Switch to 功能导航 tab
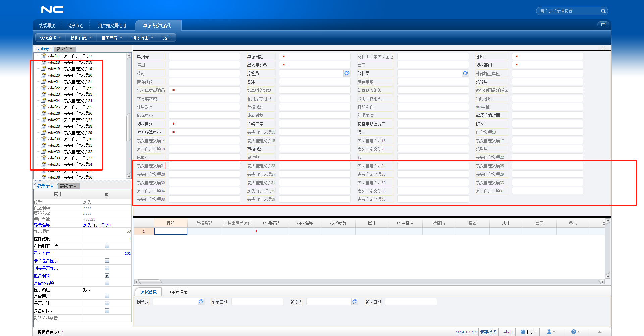The width and height of the screenshot is (644, 336). pyautogui.click(x=47, y=26)
